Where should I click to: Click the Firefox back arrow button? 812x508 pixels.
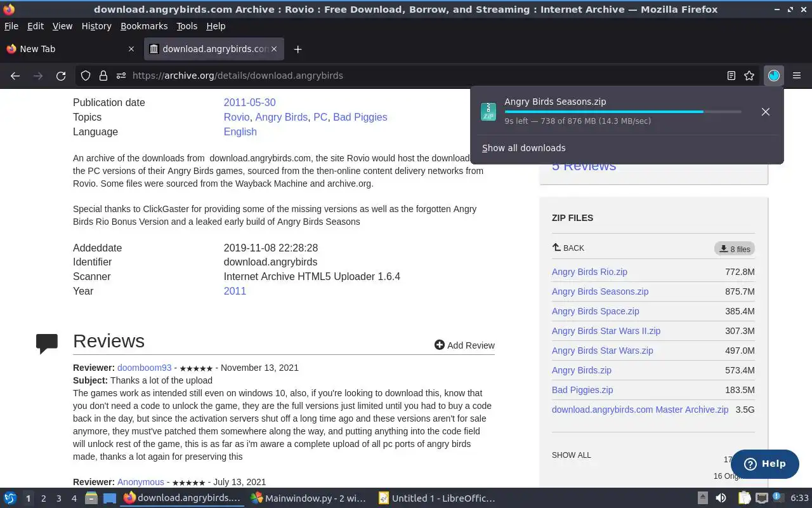tap(15, 76)
